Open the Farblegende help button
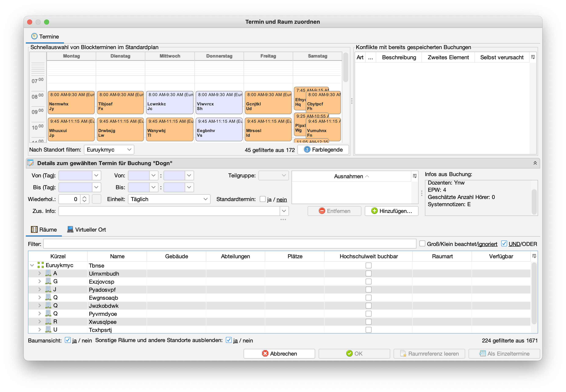The height and width of the screenshot is (392, 566). point(323,150)
